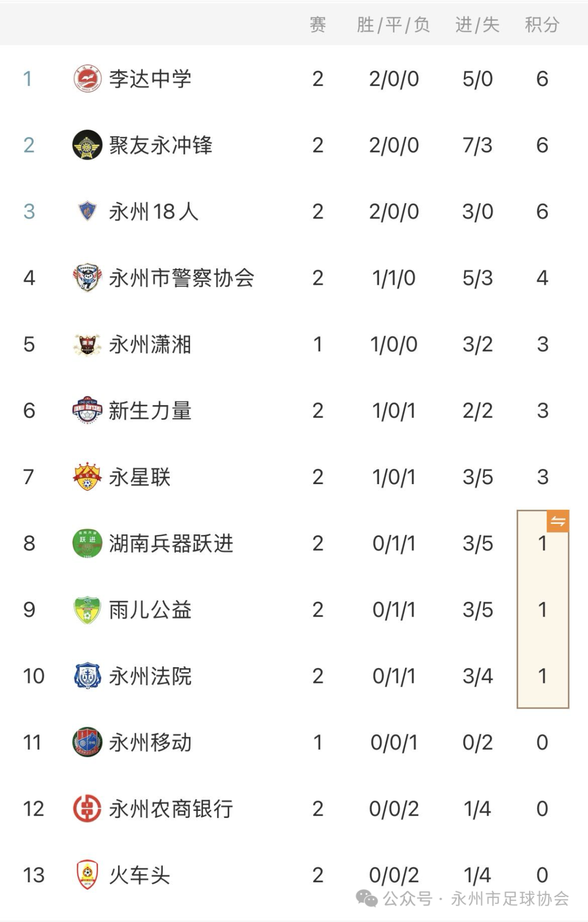
Task: Select the 胜/平/负 column header
Action: click(393, 25)
